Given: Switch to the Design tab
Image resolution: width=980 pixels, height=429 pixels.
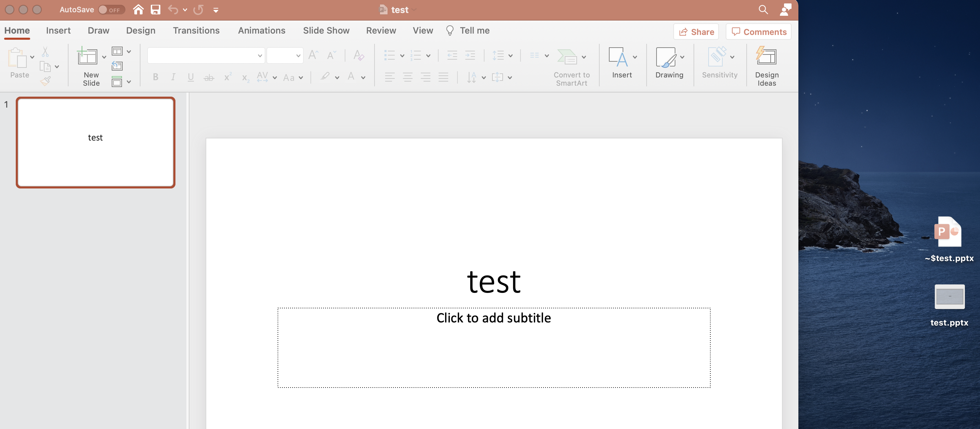Looking at the screenshot, I should coord(141,30).
